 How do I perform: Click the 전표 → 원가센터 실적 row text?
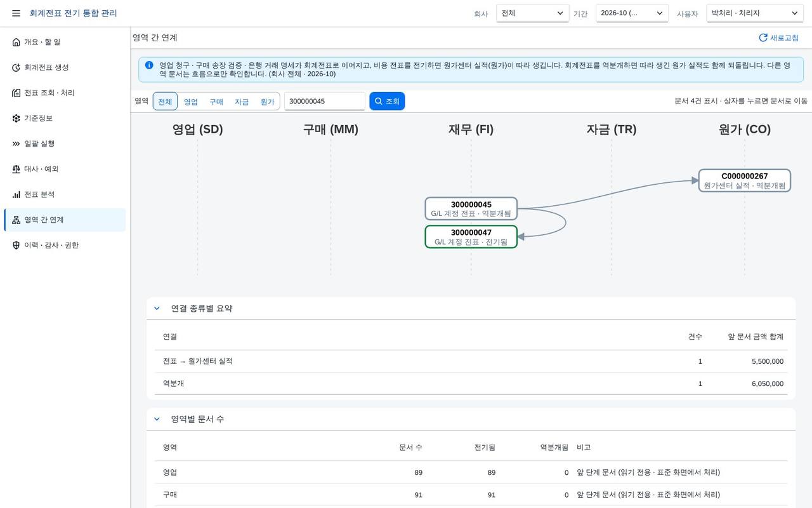198,361
